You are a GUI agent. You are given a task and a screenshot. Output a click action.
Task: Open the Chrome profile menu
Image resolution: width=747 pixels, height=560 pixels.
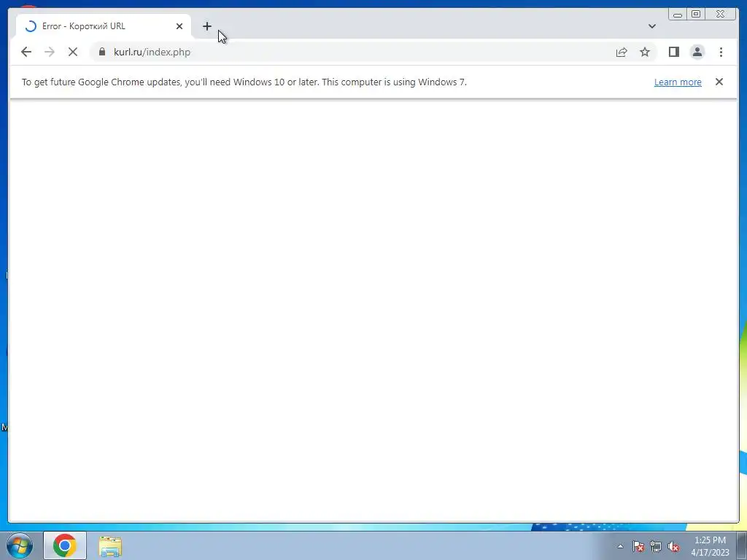(x=697, y=52)
